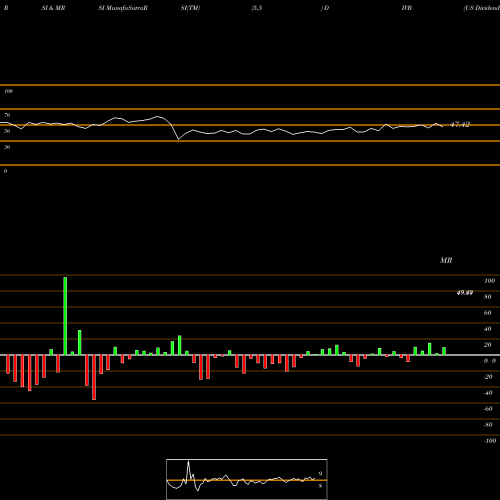Click the longest red bar in MR chart

[x=94, y=377]
